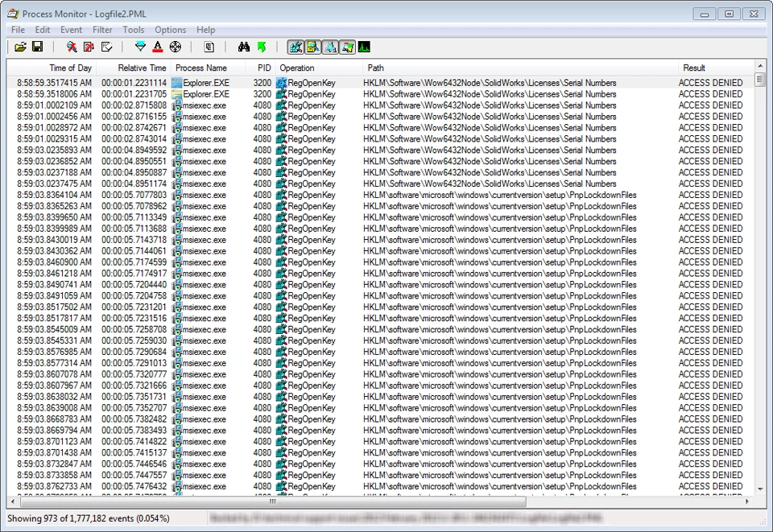Toggle event Capture with the magnifier icon
Screen dimensions: 773x532
tap(72, 47)
